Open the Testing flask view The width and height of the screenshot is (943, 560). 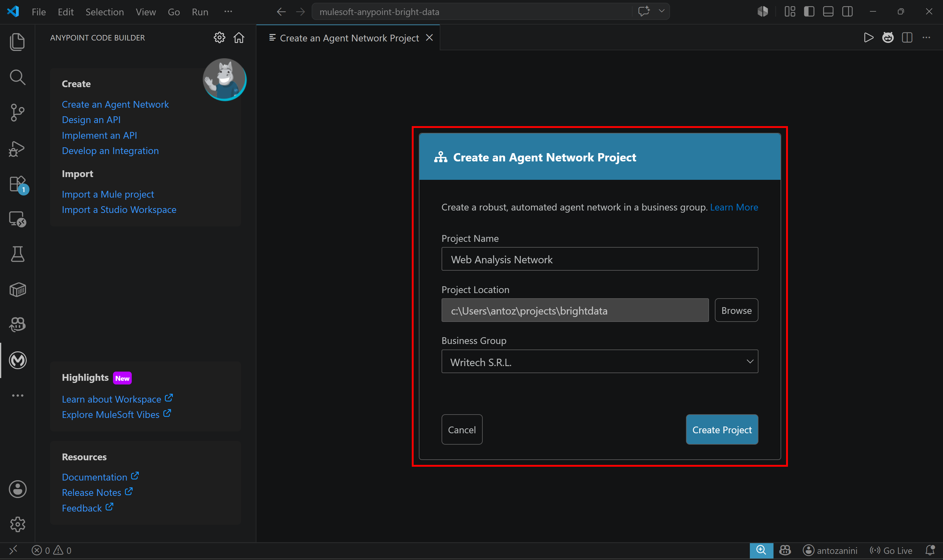click(x=18, y=254)
